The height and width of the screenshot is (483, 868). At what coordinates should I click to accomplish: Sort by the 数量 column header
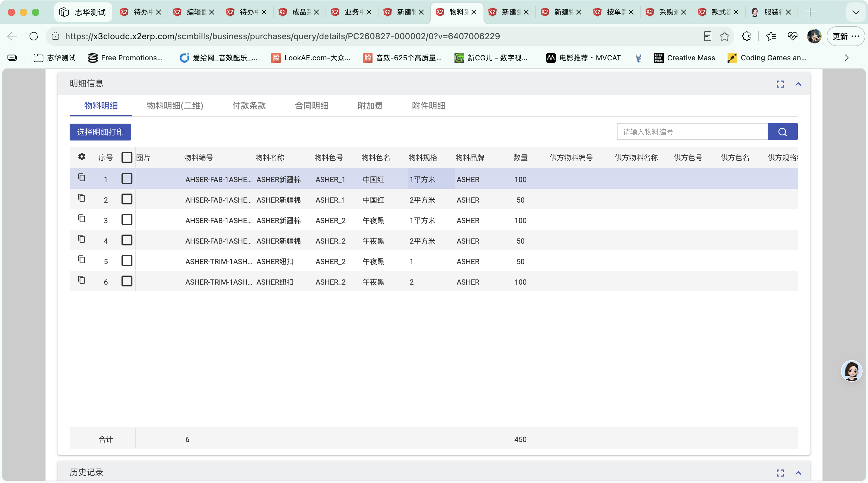[520, 157]
